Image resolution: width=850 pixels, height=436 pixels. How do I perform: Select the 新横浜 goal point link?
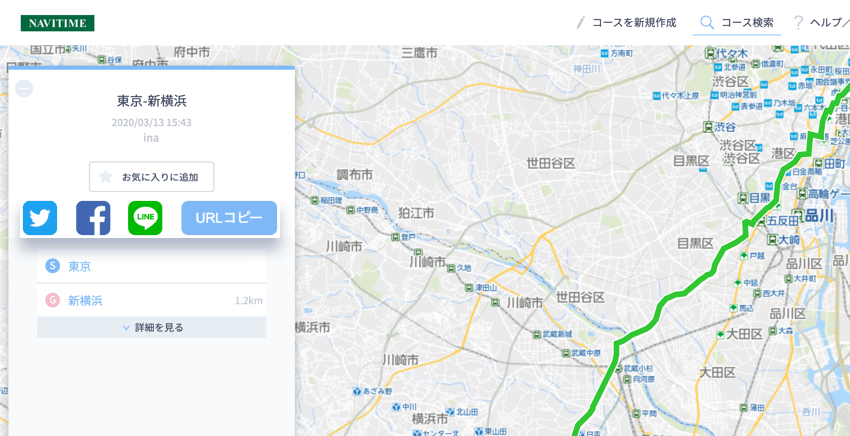[85, 300]
